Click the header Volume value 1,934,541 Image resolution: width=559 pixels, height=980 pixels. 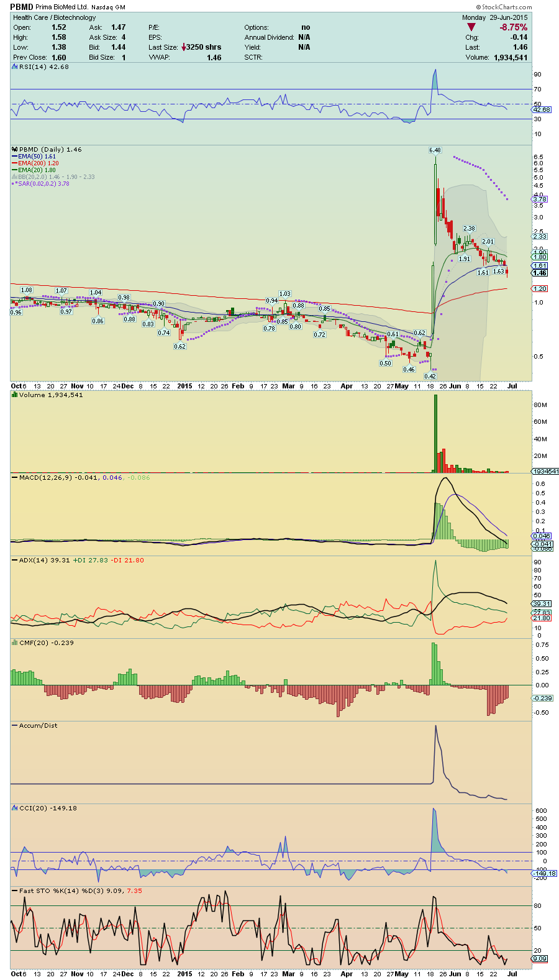(x=511, y=57)
